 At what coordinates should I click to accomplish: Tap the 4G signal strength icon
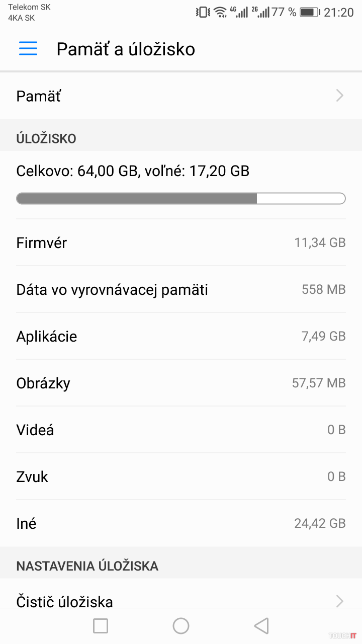(240, 13)
